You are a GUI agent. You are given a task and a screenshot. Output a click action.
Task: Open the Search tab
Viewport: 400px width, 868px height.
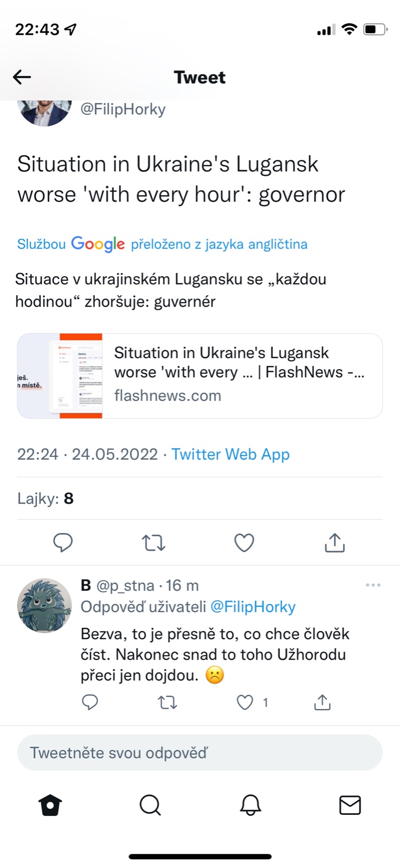150,805
